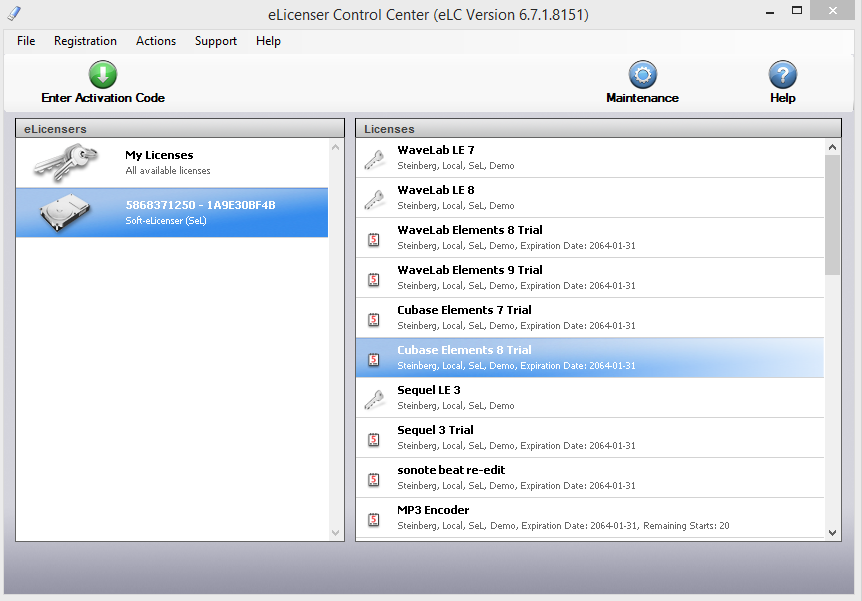
Task: Open the Actions menu
Action: [156, 41]
